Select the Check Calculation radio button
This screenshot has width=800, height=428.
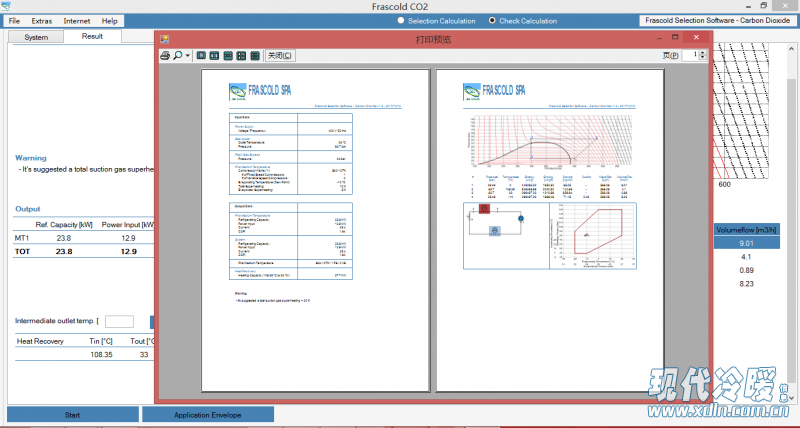492,20
